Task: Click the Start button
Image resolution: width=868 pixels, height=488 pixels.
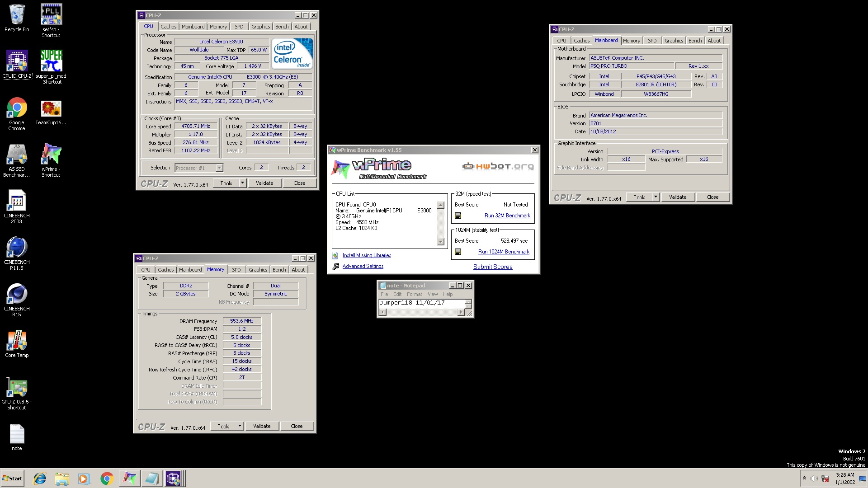Action: point(13,479)
